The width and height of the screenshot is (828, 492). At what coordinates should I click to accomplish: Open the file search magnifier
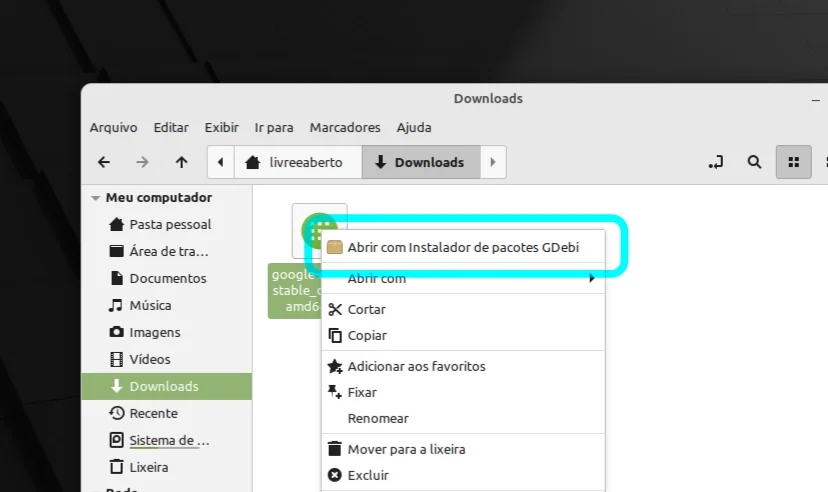click(754, 162)
